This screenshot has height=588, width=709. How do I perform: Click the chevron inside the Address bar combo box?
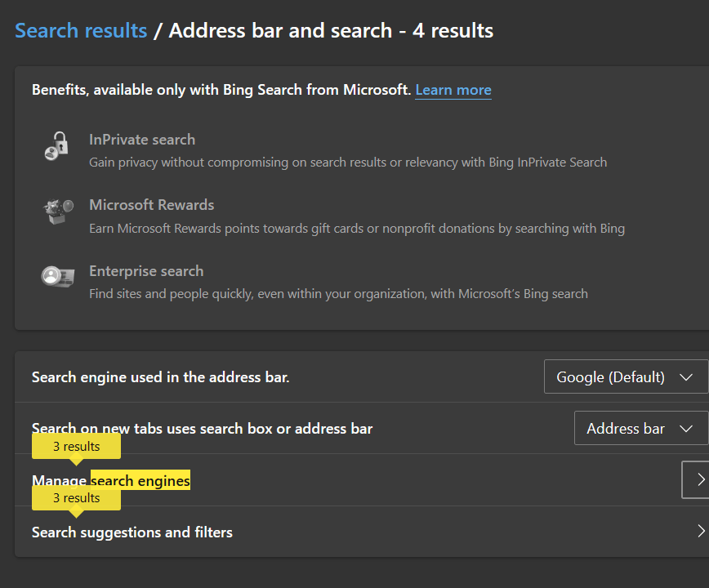tap(686, 429)
